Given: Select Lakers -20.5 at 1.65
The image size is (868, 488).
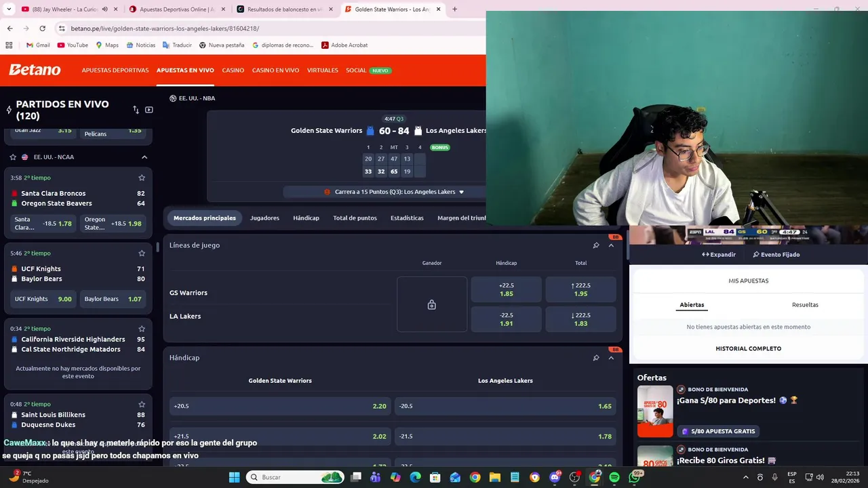Looking at the screenshot, I should click(x=505, y=406).
